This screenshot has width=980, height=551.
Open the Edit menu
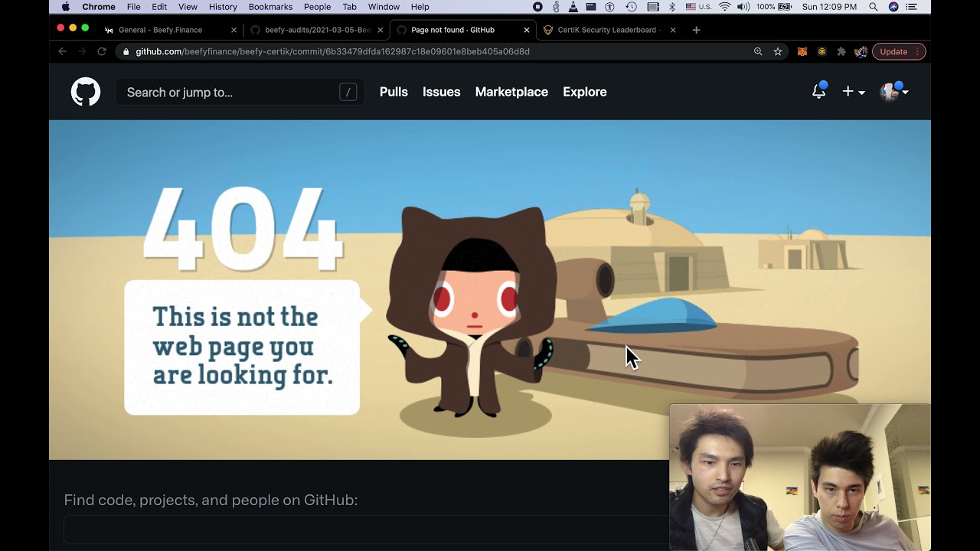coord(159,7)
